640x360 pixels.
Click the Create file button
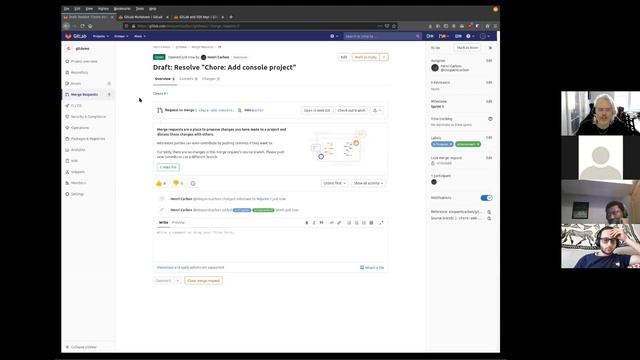[168, 167]
